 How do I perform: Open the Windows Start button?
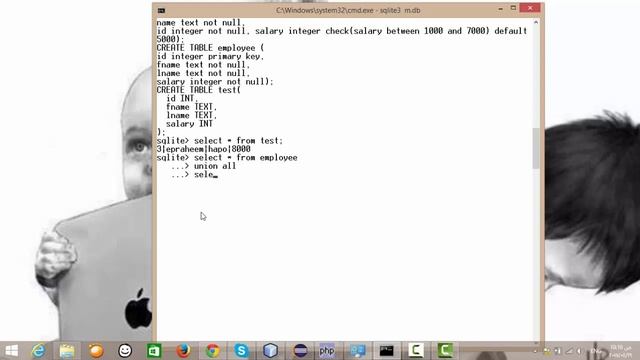click(11, 351)
